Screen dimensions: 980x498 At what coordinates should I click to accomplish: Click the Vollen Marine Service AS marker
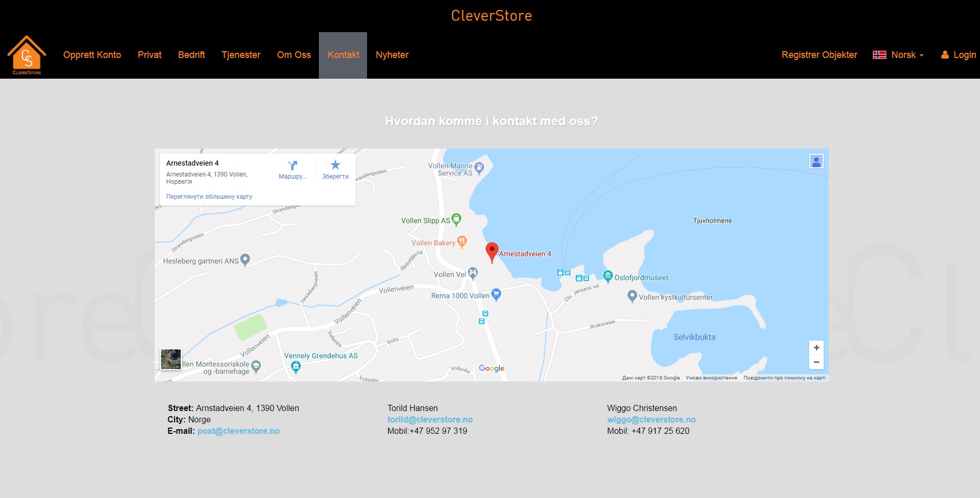[479, 168]
